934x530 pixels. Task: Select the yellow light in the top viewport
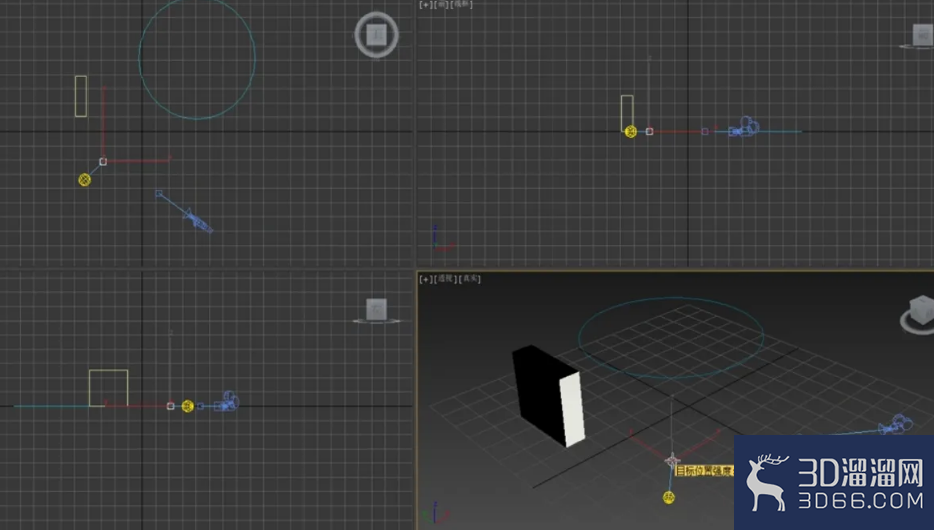pos(85,180)
